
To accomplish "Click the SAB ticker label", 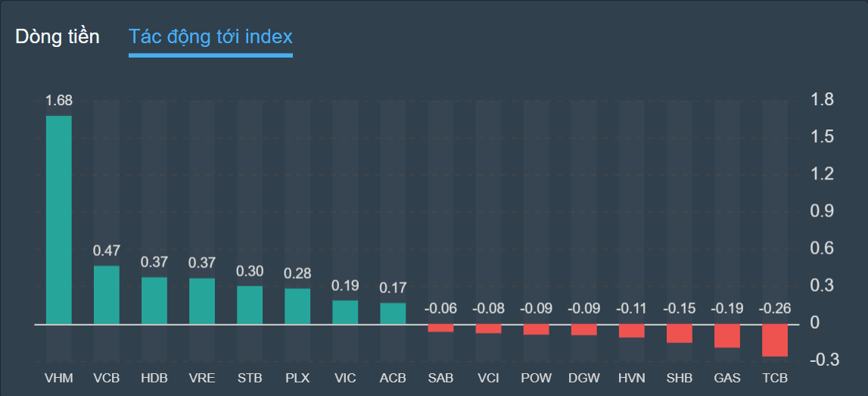I will pos(440,377).
